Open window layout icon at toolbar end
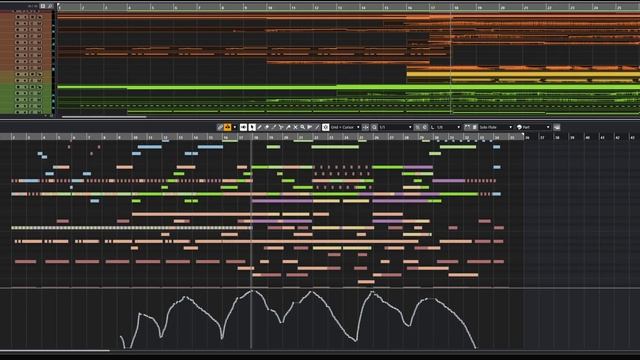 point(557,127)
